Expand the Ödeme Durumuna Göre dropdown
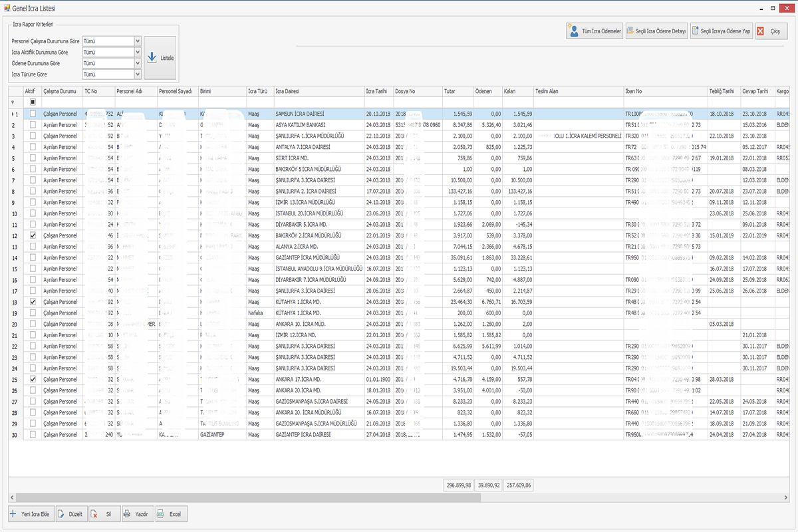This screenshot has width=798, height=532. pyautogui.click(x=138, y=63)
